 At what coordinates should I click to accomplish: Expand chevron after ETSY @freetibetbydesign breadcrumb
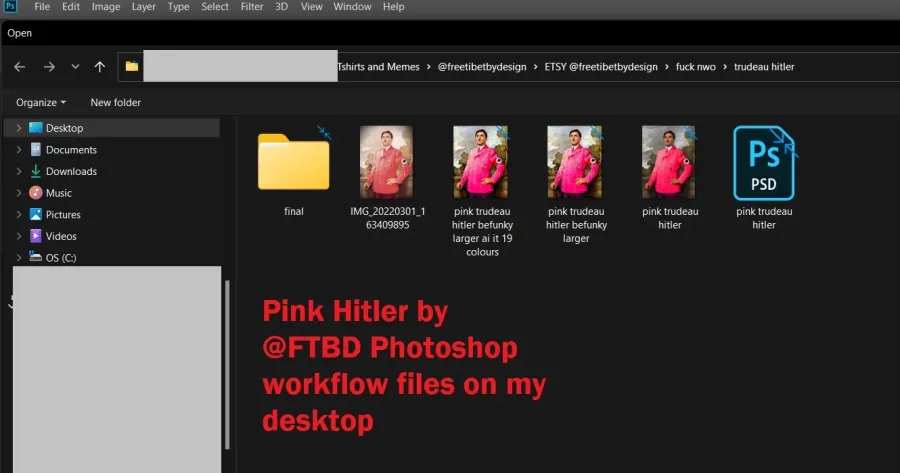tap(667, 67)
